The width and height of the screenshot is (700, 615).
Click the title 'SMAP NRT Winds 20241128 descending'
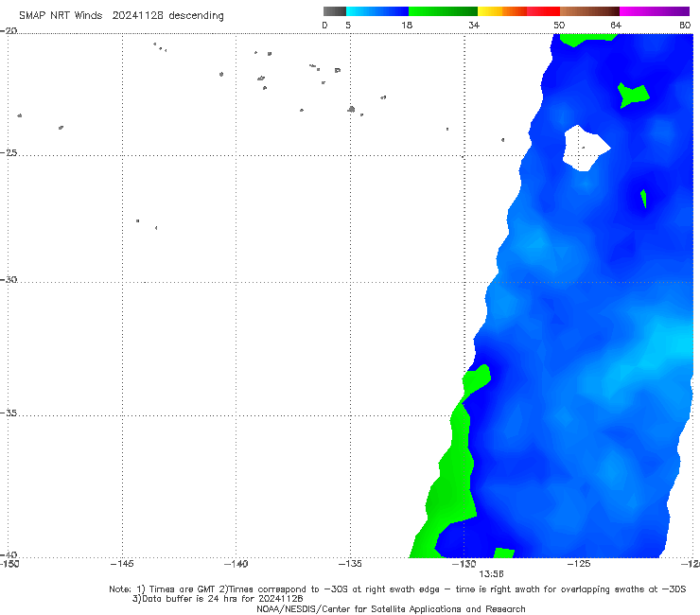point(121,16)
